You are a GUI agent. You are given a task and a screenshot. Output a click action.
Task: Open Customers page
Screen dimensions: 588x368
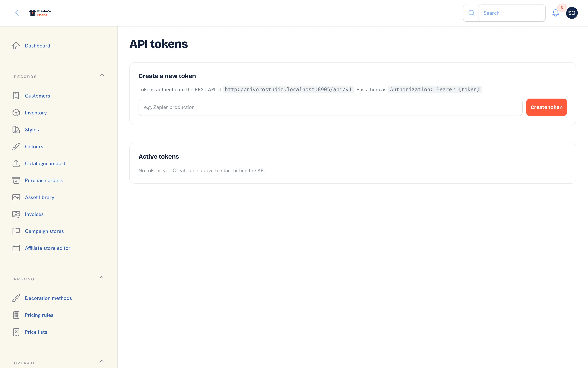coord(37,96)
